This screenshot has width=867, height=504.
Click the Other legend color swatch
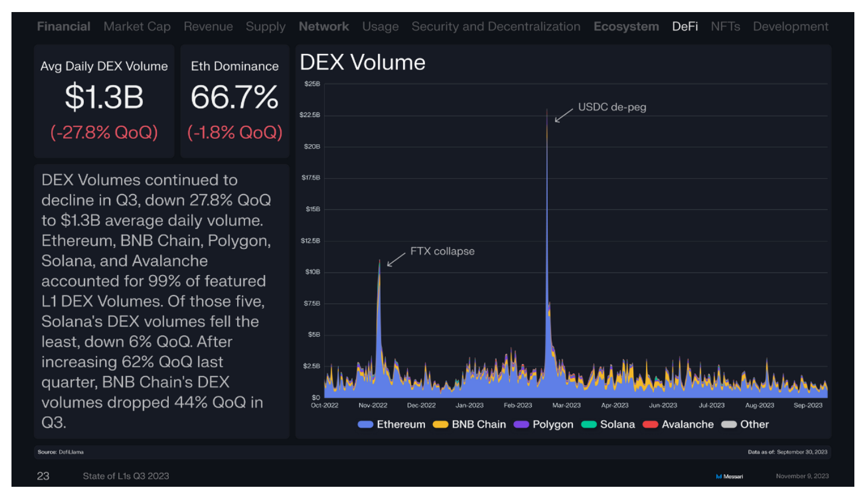[729, 424]
